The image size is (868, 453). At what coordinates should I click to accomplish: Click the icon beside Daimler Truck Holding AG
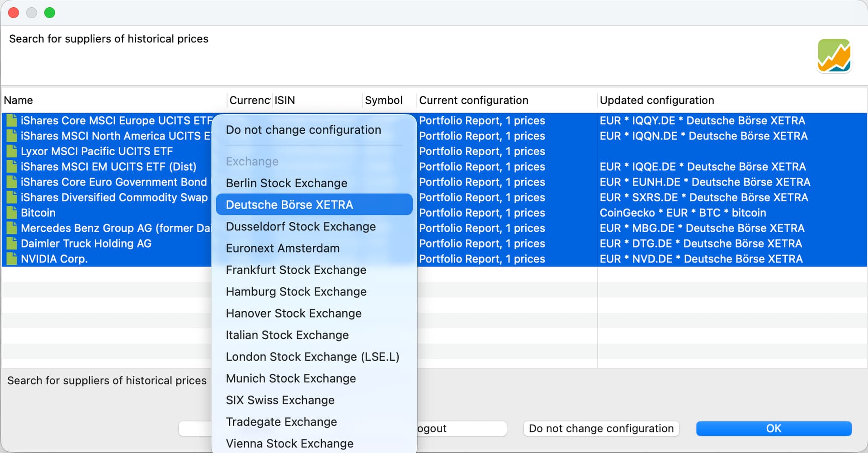[x=12, y=243]
